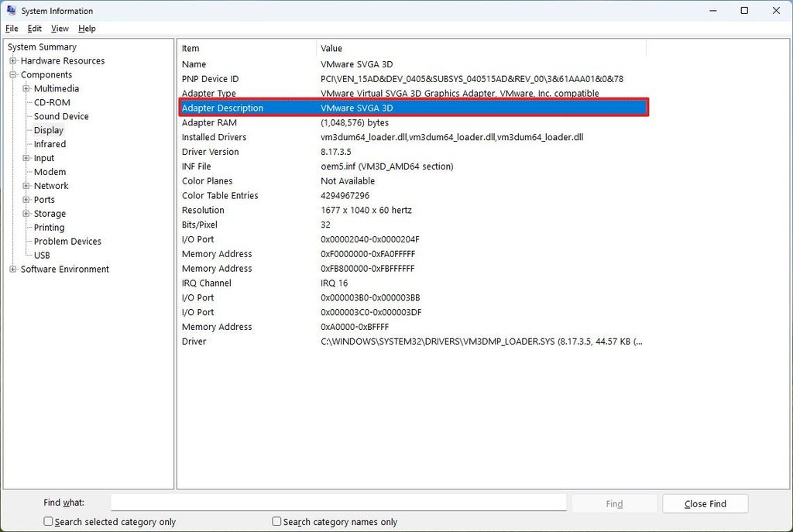Select the IRQ Channel row

coord(414,283)
